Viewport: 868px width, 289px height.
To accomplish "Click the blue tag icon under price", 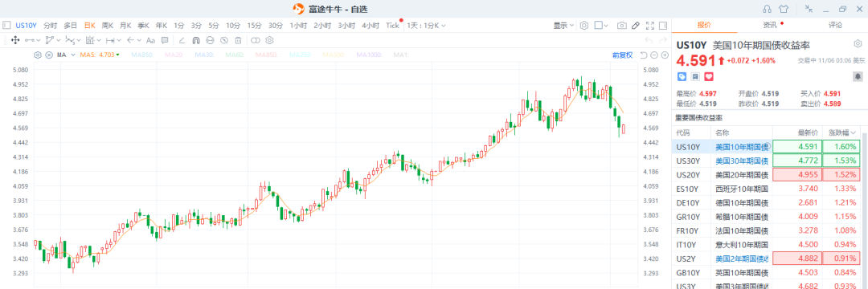I will (x=682, y=76).
